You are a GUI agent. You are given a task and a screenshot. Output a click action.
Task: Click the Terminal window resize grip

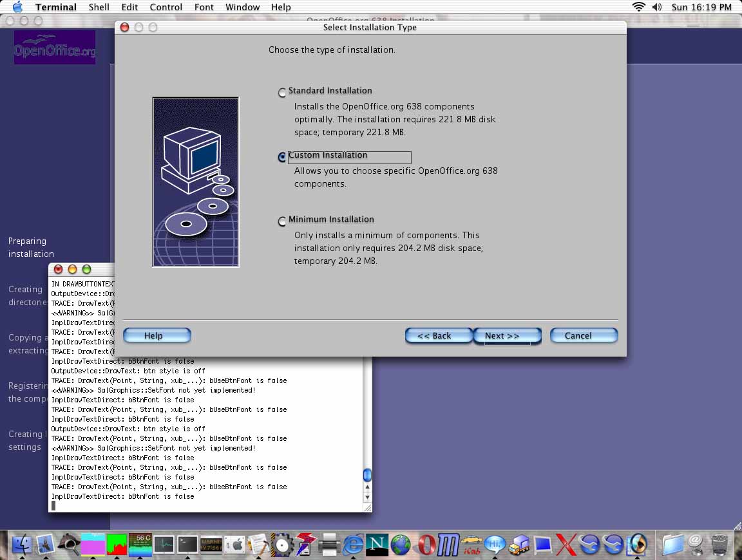point(367,507)
